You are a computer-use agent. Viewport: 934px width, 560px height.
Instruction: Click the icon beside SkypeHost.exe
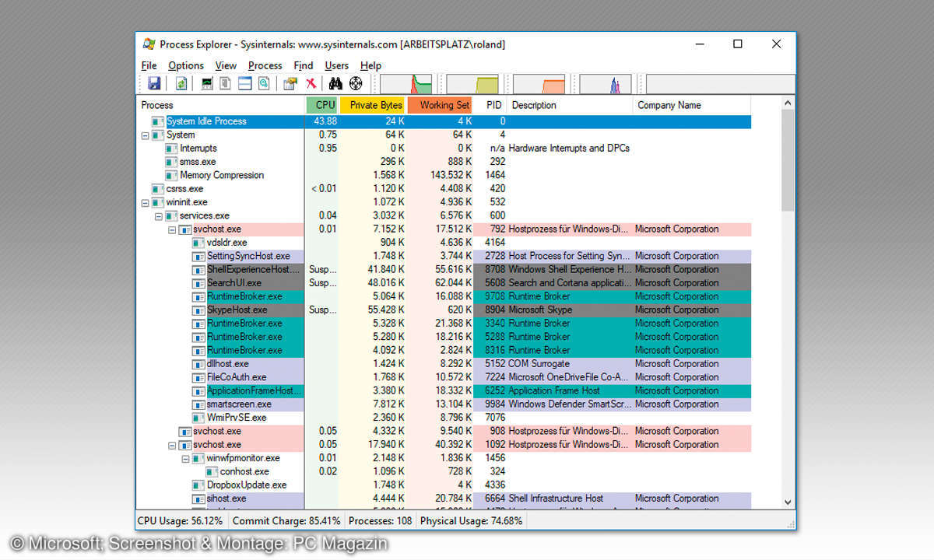click(198, 310)
